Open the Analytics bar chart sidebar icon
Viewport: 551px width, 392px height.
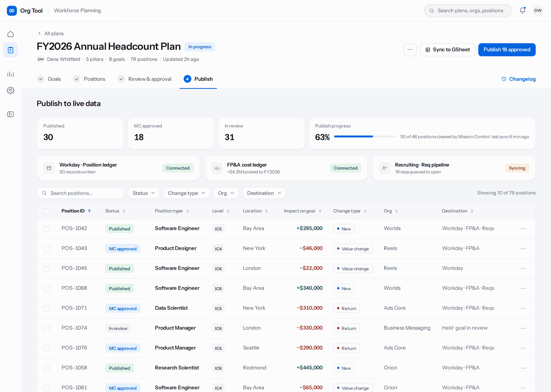point(11,74)
